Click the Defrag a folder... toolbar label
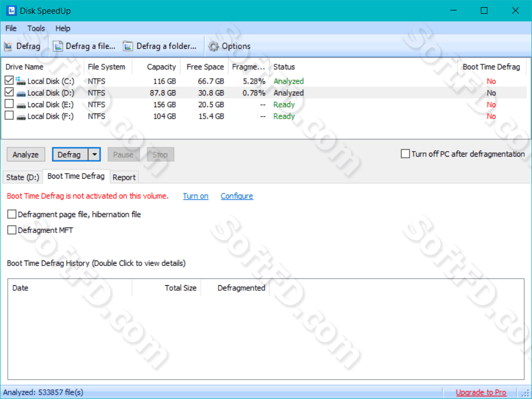This screenshot has height=399, width=532. (166, 46)
